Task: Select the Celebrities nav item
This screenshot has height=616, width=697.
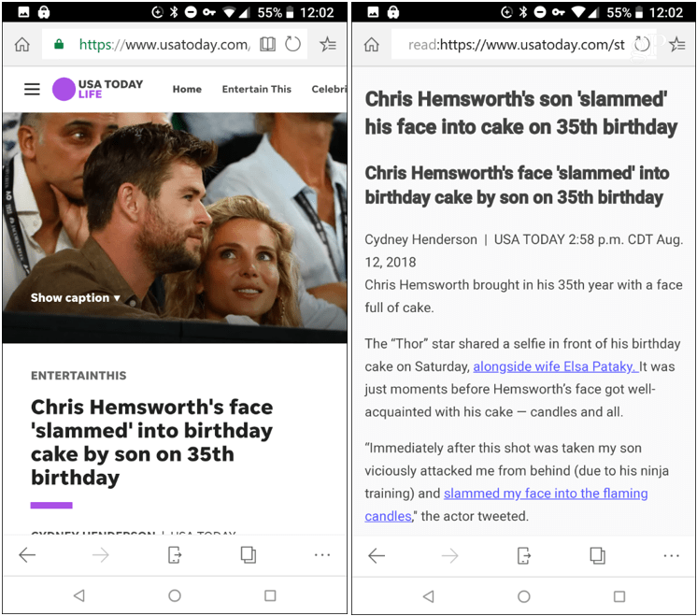Action: pos(329,89)
